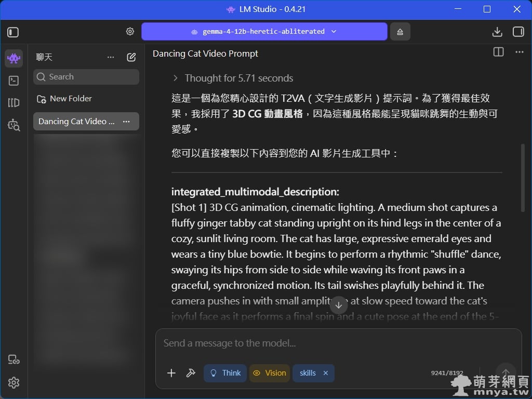Open the Developer terminal icon in sidebar
The width and height of the screenshot is (532, 399).
pos(14,81)
